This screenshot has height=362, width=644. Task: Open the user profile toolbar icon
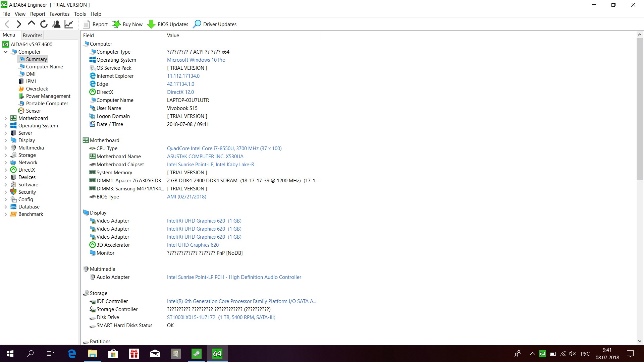(56, 24)
